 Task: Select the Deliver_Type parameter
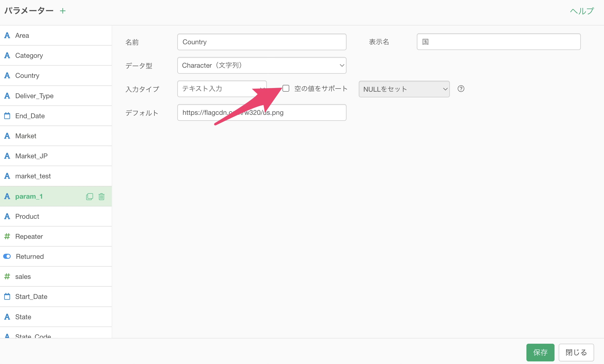pos(56,96)
